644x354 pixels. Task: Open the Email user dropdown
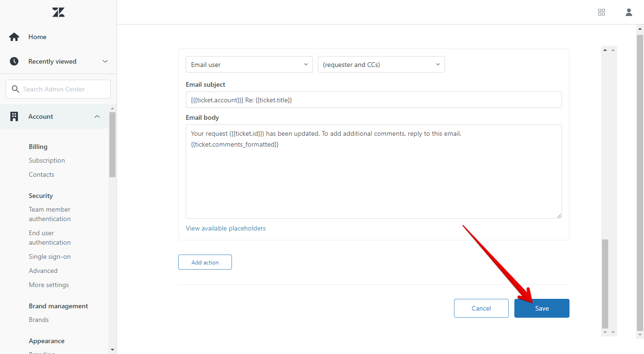249,65
